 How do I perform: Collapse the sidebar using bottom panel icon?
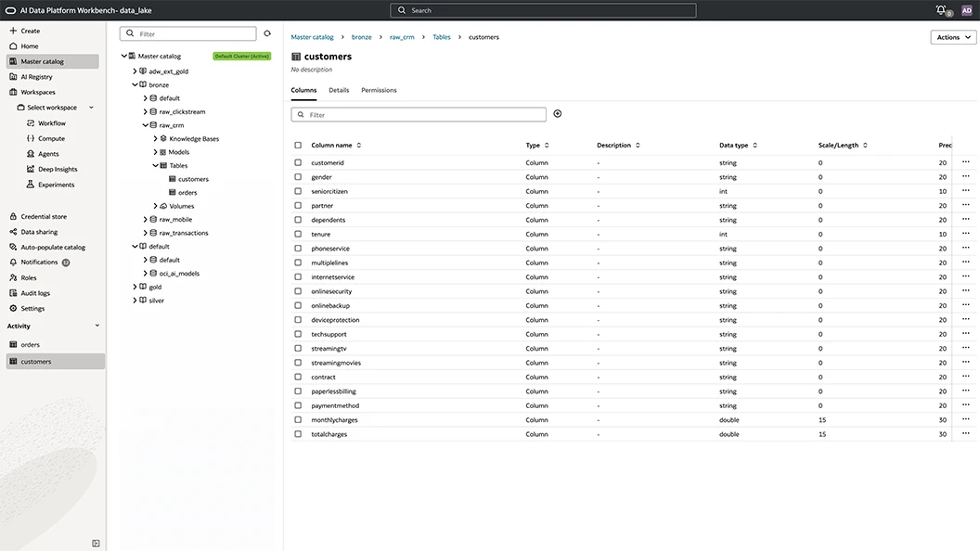[96, 544]
